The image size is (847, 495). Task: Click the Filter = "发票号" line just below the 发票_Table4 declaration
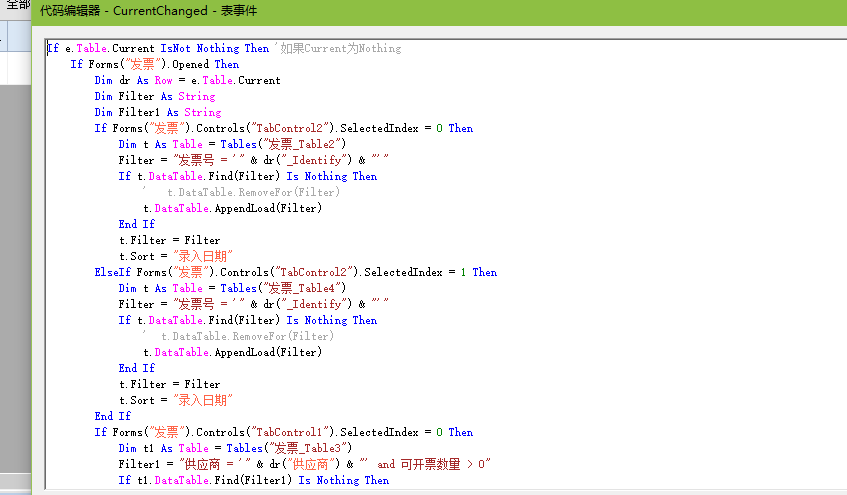[253, 304]
